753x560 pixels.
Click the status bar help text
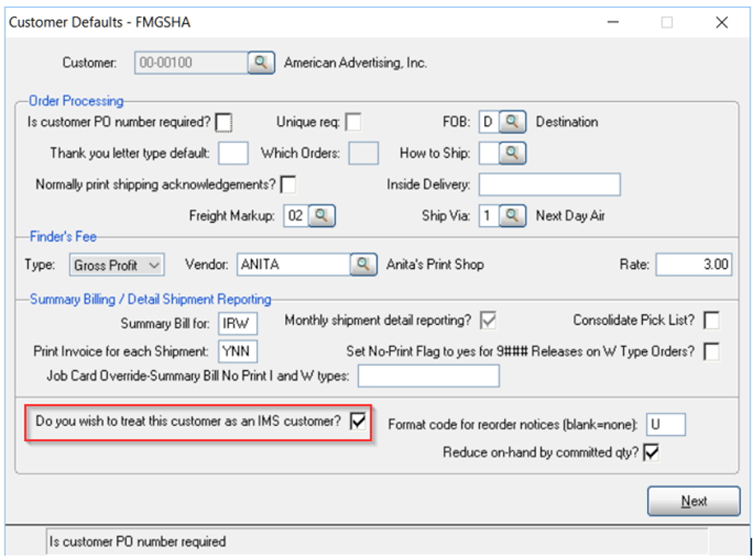coord(137,542)
